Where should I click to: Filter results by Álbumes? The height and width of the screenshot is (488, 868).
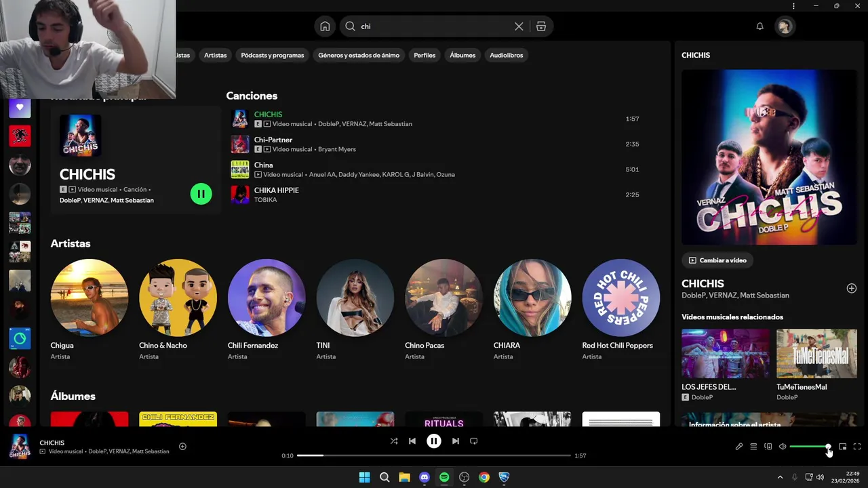pos(462,55)
